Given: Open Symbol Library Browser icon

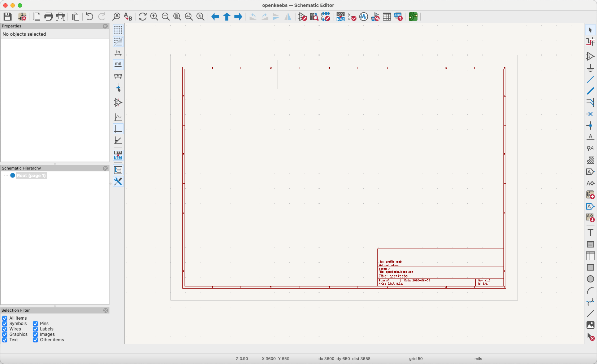Looking at the screenshot, I should 314,17.
